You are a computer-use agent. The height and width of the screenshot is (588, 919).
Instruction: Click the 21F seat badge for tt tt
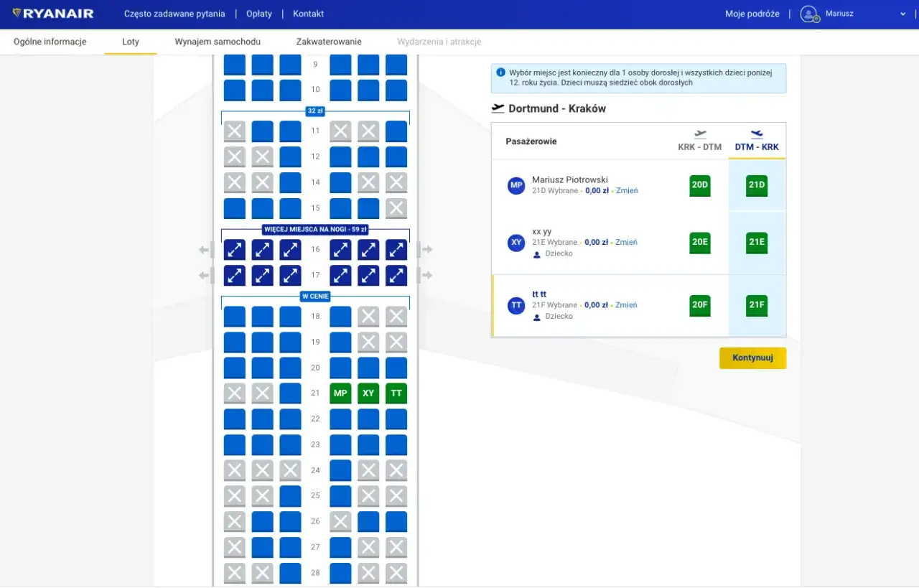[757, 305]
